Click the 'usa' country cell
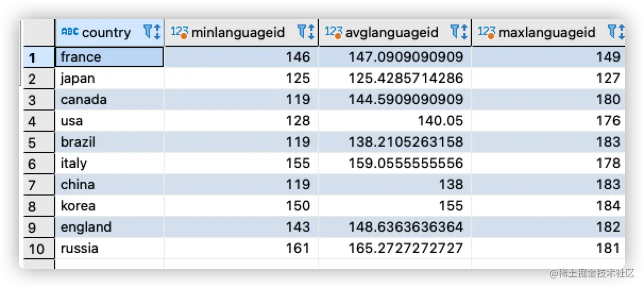 [109, 121]
